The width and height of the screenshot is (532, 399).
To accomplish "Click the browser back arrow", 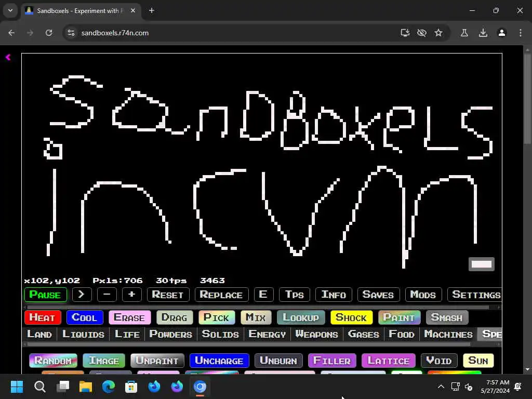I will coord(11,33).
